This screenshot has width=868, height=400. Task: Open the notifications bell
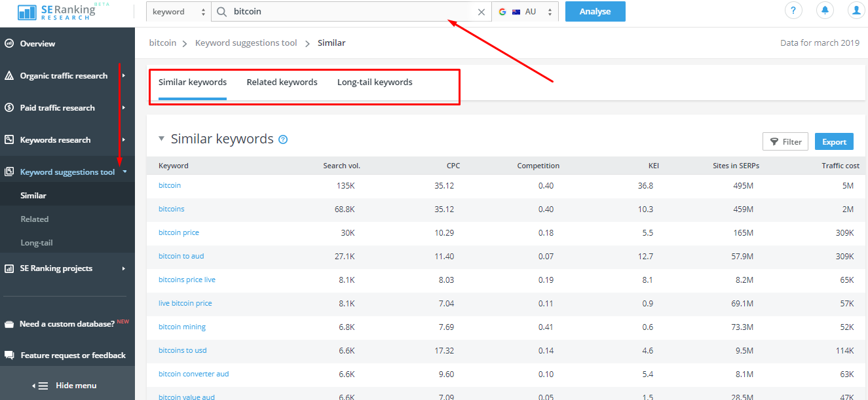(825, 10)
